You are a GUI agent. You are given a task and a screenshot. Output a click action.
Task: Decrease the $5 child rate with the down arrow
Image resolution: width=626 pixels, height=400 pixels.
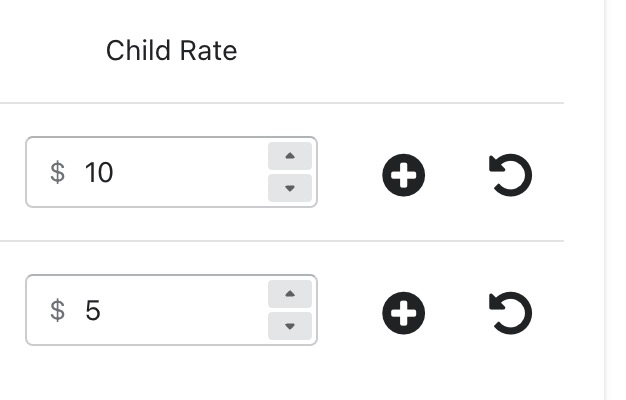290,326
